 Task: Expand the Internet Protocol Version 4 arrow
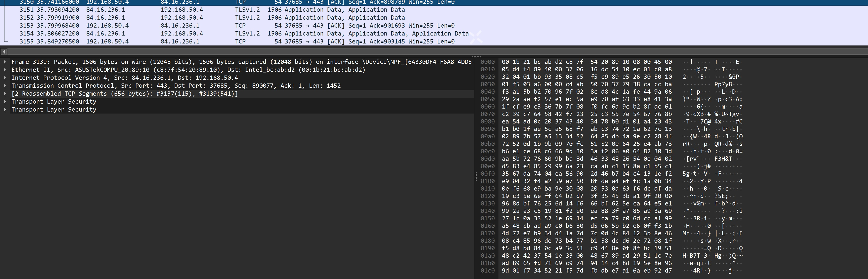click(x=5, y=78)
